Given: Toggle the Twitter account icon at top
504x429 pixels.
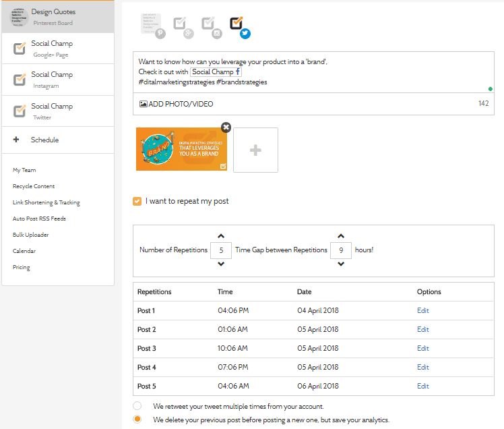Looking at the screenshot, I should (240, 28).
